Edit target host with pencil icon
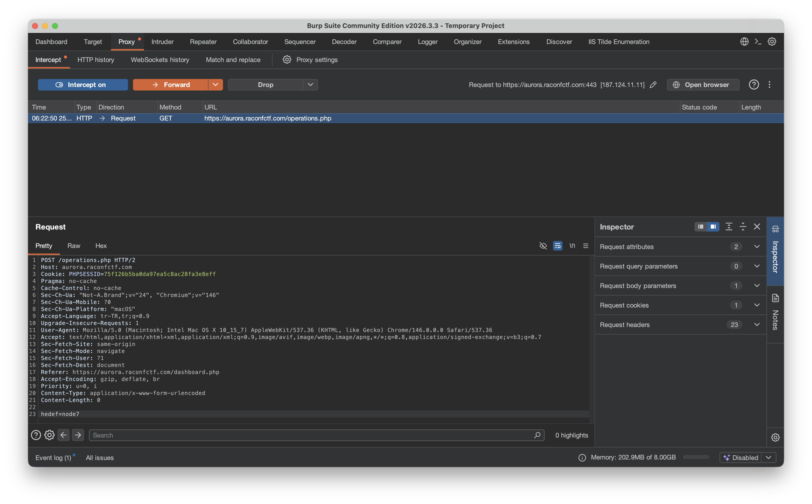The image size is (812, 504). tap(653, 85)
